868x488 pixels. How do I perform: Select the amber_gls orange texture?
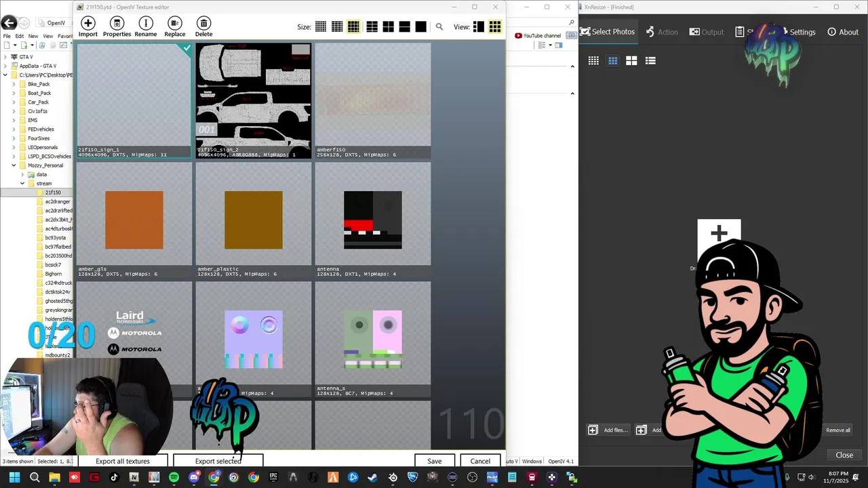pos(134,220)
